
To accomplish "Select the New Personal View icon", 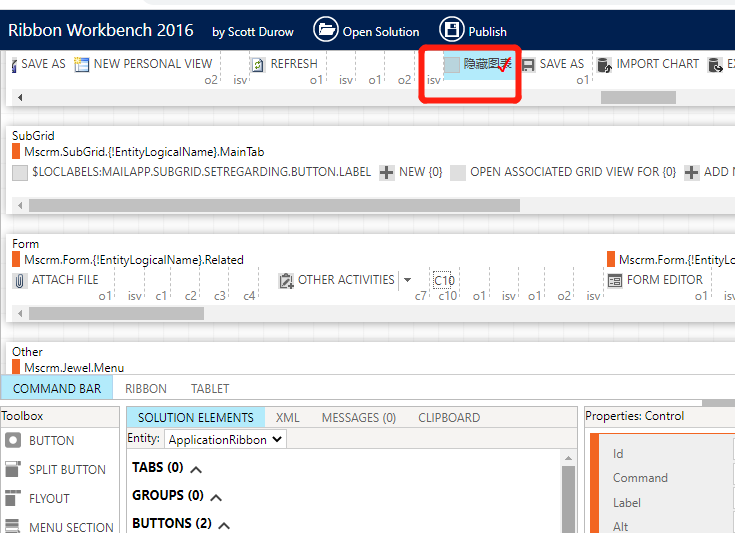I will [82, 64].
